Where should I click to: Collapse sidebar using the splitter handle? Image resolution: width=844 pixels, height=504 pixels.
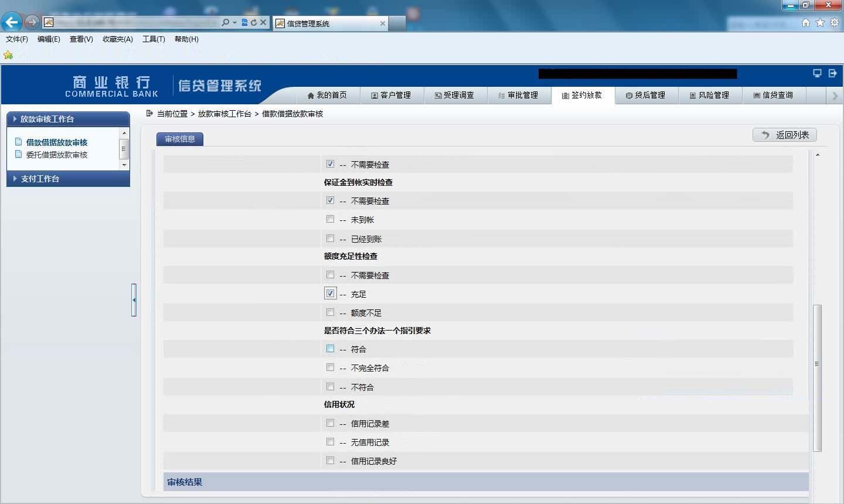134,300
